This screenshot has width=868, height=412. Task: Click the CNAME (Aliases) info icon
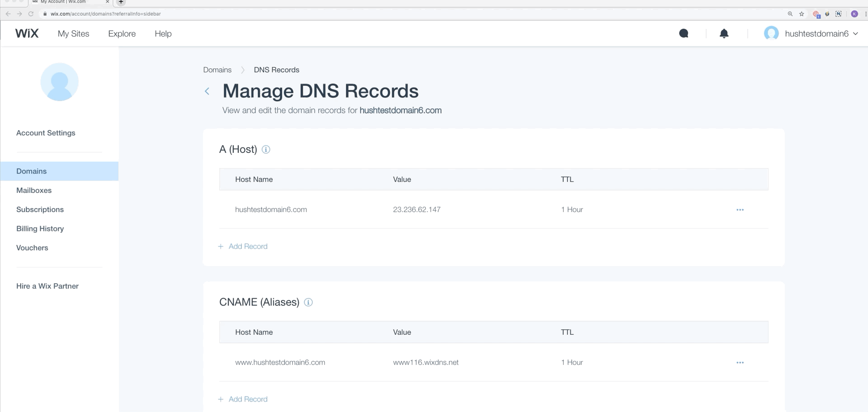(308, 302)
